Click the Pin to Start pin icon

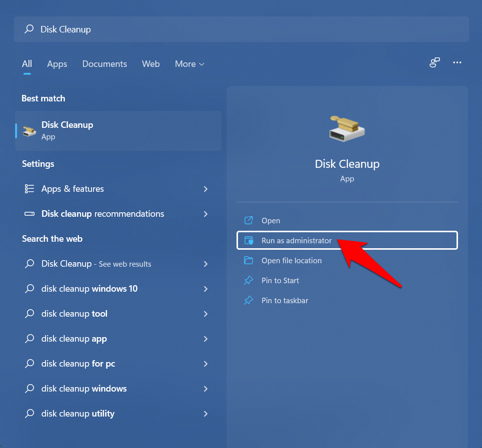[x=248, y=281]
